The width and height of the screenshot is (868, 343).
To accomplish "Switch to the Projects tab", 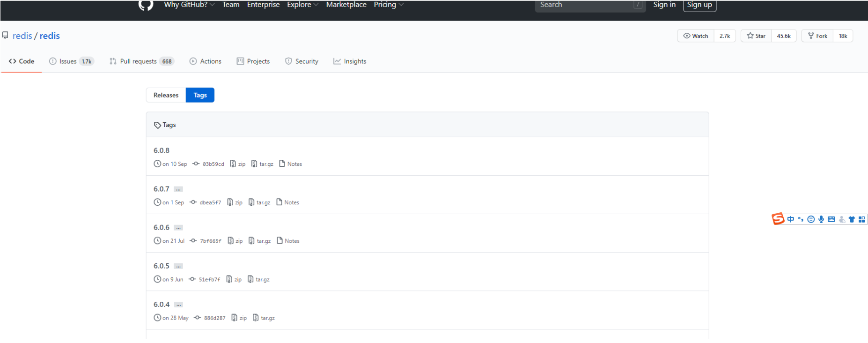I will [253, 61].
